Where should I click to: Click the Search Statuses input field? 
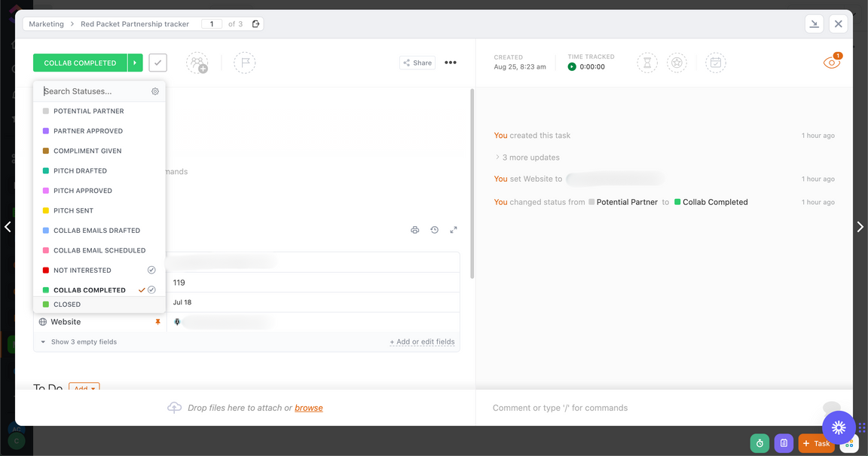pyautogui.click(x=94, y=91)
